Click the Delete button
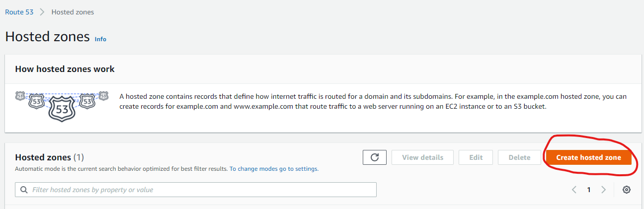Screen dimensions: 644x209 (519, 157)
